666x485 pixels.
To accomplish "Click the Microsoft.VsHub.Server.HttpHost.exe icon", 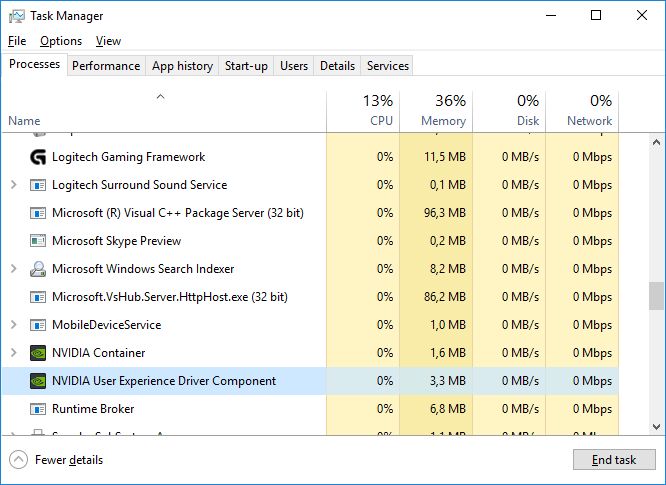I will pos(38,297).
